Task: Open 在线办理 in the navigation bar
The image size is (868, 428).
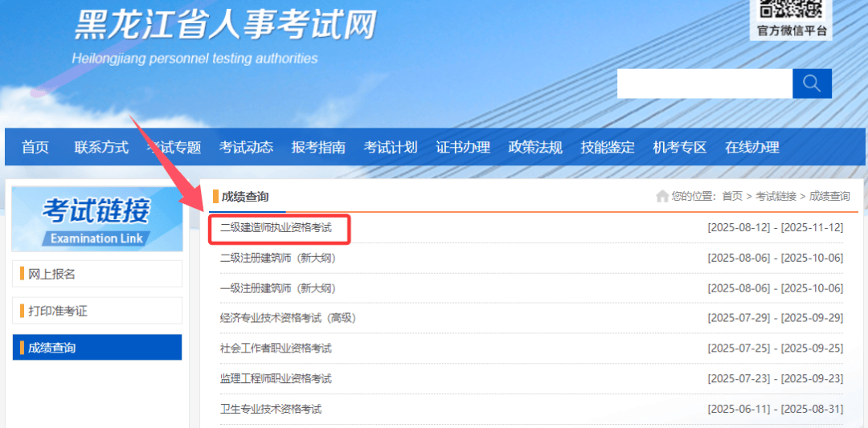Action: click(752, 147)
